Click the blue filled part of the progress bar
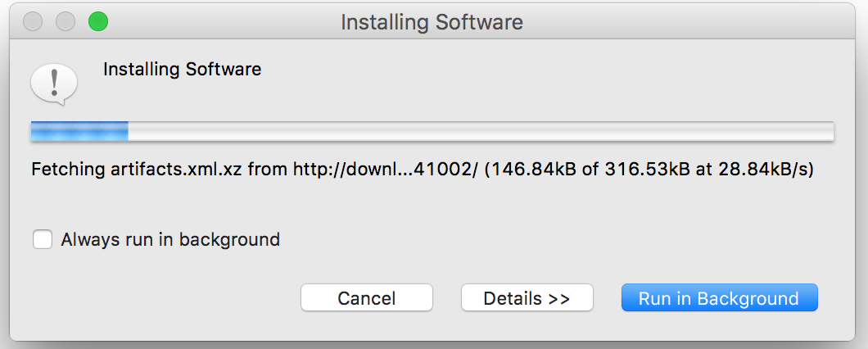 point(79,131)
